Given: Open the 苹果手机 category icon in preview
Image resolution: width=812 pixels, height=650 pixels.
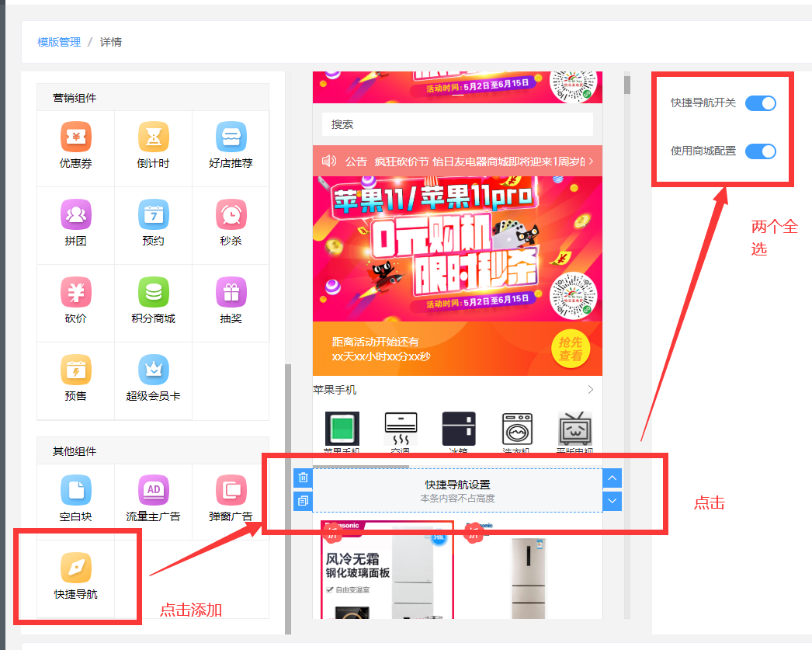Looking at the screenshot, I should (x=342, y=429).
